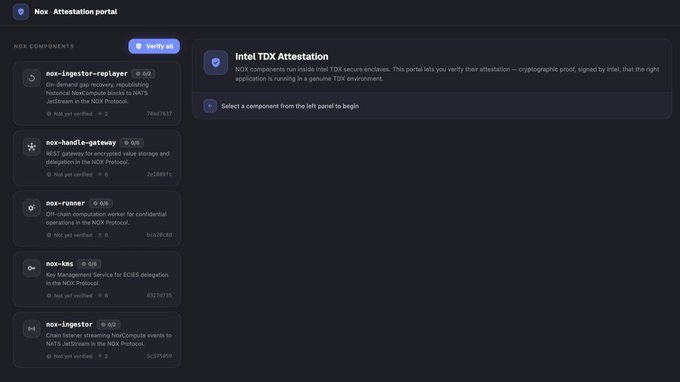Image resolution: width=680 pixels, height=382 pixels.
Task: Click Not yet verified status on nox-runner
Action: 69,235
